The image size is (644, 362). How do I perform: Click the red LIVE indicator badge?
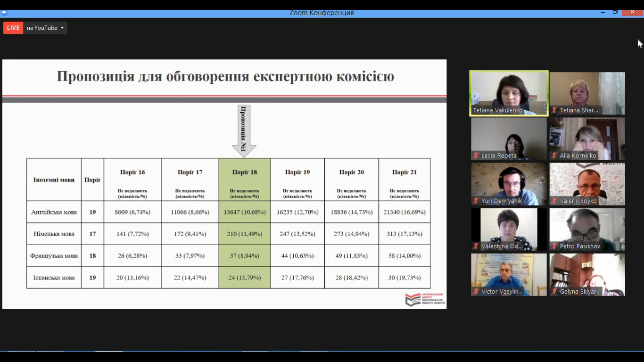13,28
